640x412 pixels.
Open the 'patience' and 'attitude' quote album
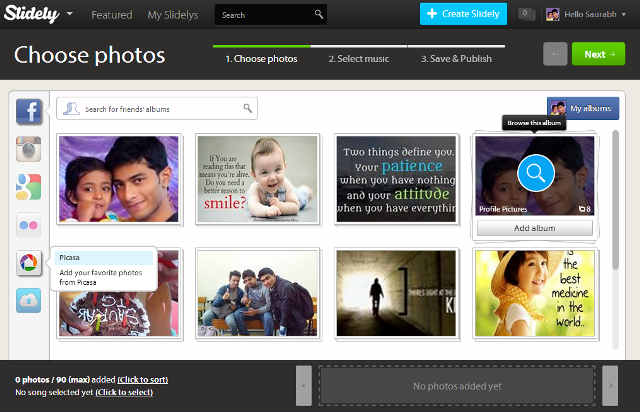click(396, 179)
